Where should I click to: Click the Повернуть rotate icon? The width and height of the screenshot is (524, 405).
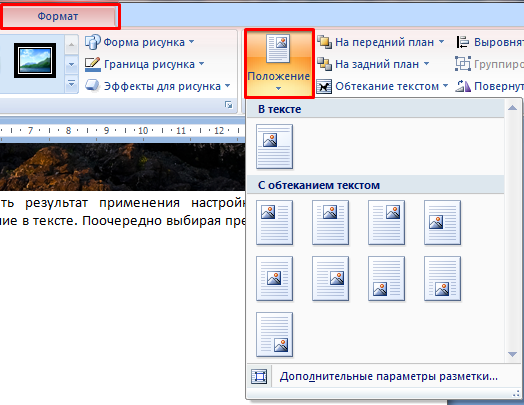click(463, 86)
